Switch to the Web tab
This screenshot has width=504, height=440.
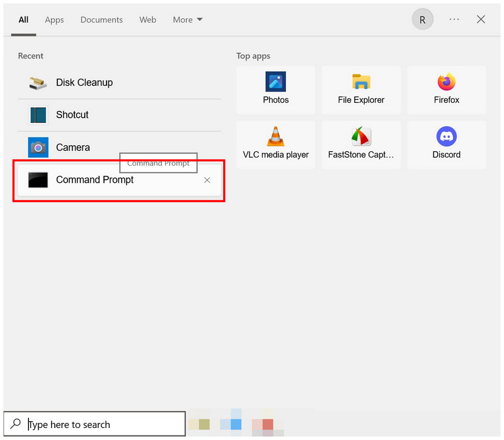147,20
